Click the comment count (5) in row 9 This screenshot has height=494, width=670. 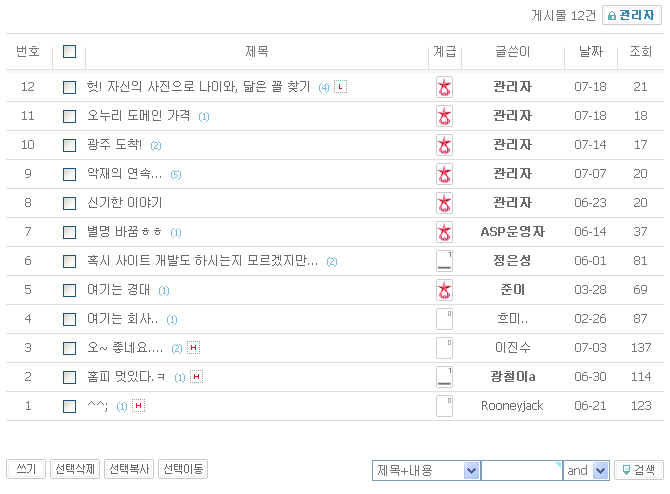tap(176, 175)
